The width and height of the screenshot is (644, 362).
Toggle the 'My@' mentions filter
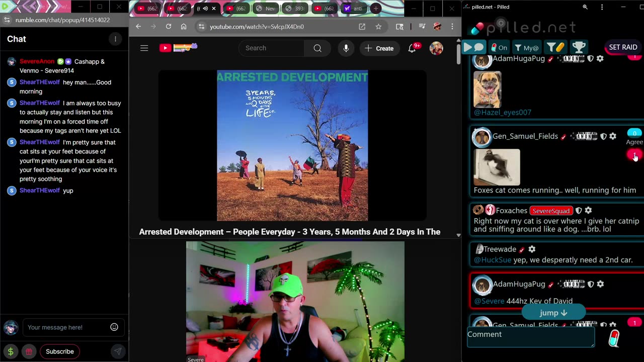[x=527, y=48]
